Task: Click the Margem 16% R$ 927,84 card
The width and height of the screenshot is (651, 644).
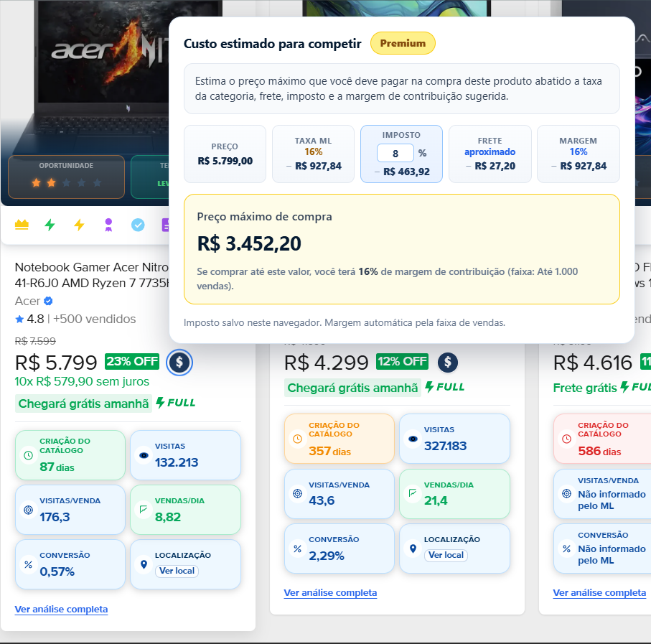Action: click(579, 154)
